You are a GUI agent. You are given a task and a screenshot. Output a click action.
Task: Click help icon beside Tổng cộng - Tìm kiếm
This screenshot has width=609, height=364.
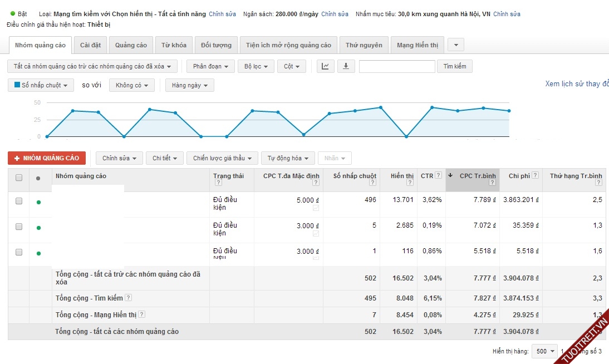pos(128,298)
